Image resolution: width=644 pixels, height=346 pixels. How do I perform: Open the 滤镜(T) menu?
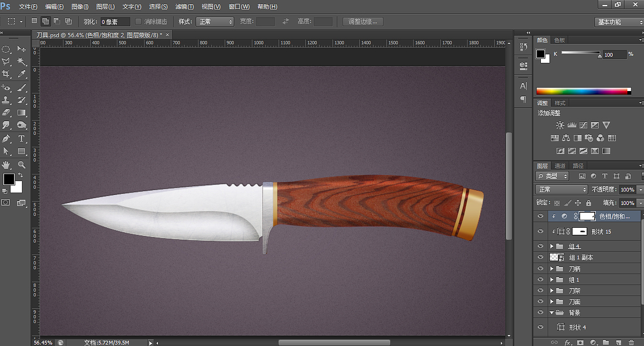pos(185,7)
